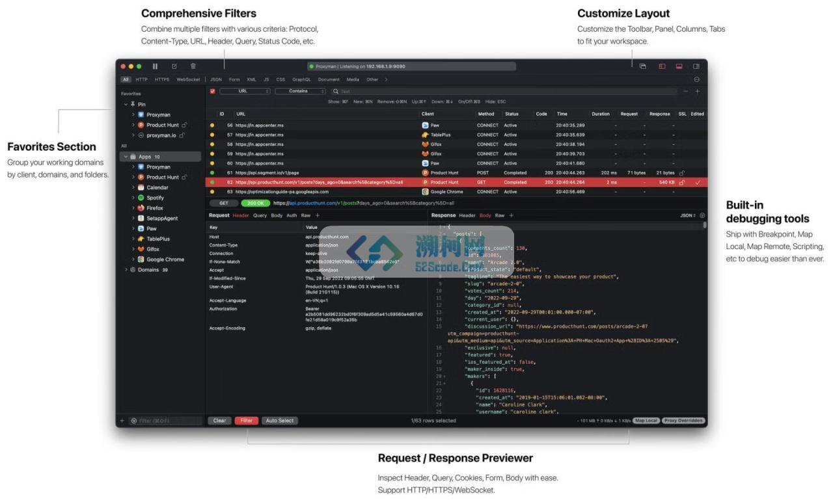Click the Duration column header

click(x=601, y=114)
